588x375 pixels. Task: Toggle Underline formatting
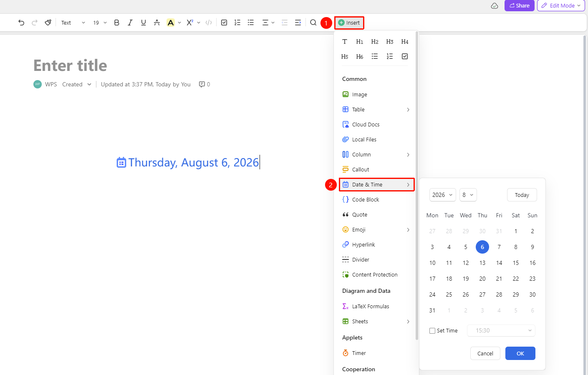[144, 23]
